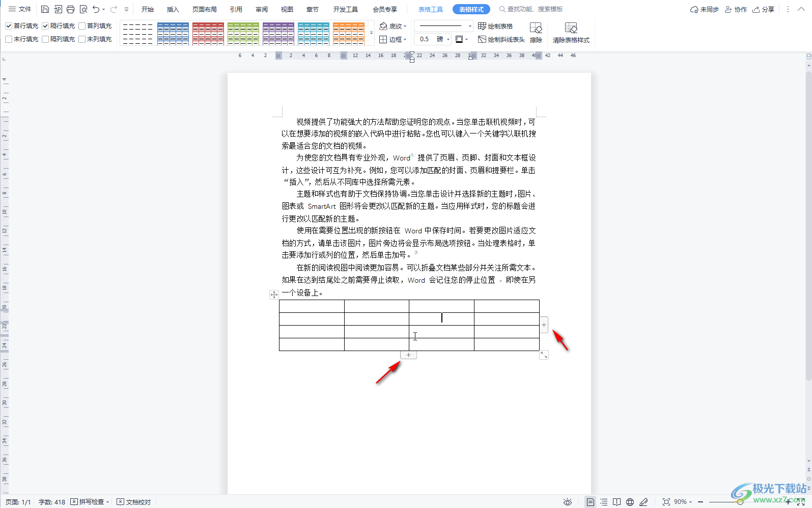Click the first cell of the table
The height and width of the screenshot is (508, 812).
[312, 306]
